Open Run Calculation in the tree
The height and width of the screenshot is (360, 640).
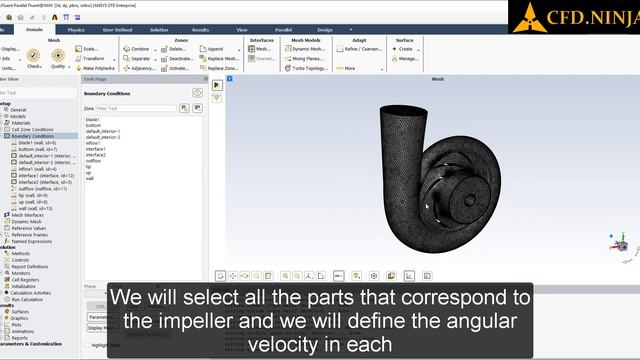pos(27,300)
